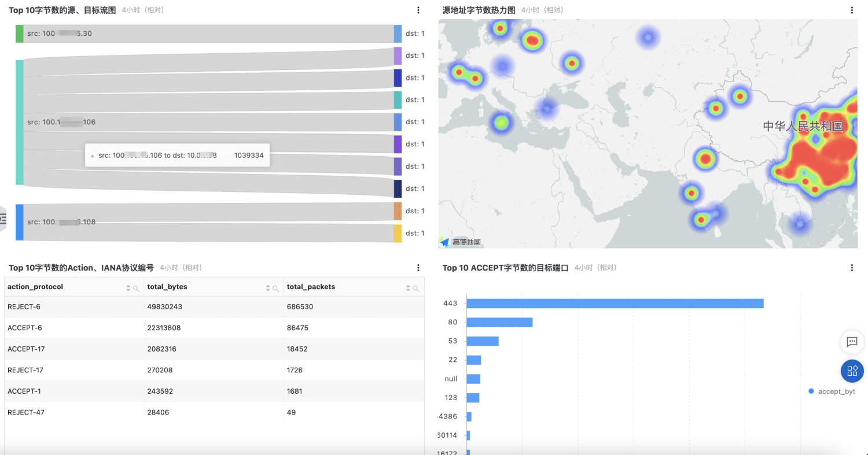Image resolution: width=868 pixels, height=455 pixels.
Task: Open the more-options menu for the Top 10字节数的源、目标流图 panel
Action: click(418, 10)
